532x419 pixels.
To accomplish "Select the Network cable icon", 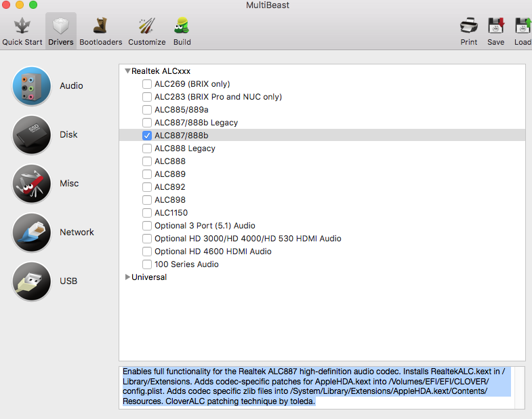I will click(x=32, y=233).
